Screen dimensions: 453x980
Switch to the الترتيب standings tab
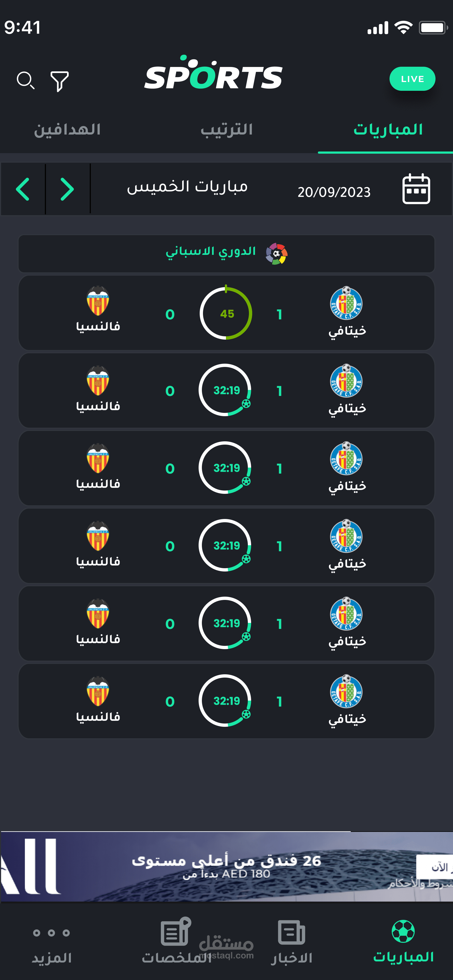coord(226,130)
